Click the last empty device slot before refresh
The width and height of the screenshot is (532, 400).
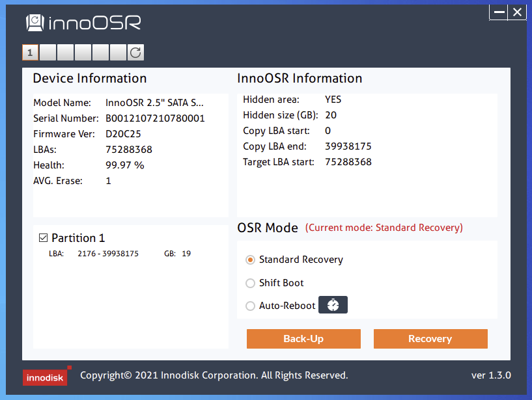coord(118,53)
